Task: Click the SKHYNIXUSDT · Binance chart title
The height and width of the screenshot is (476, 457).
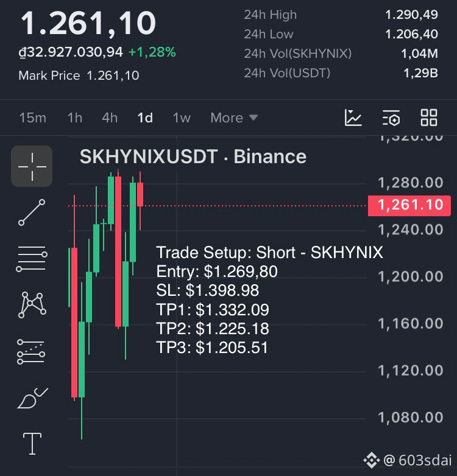Action: point(193,156)
